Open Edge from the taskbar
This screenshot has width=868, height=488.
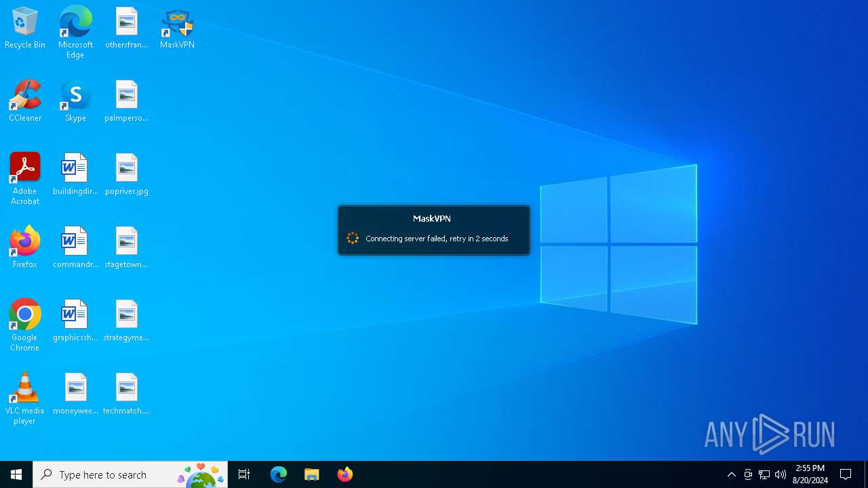(279, 474)
